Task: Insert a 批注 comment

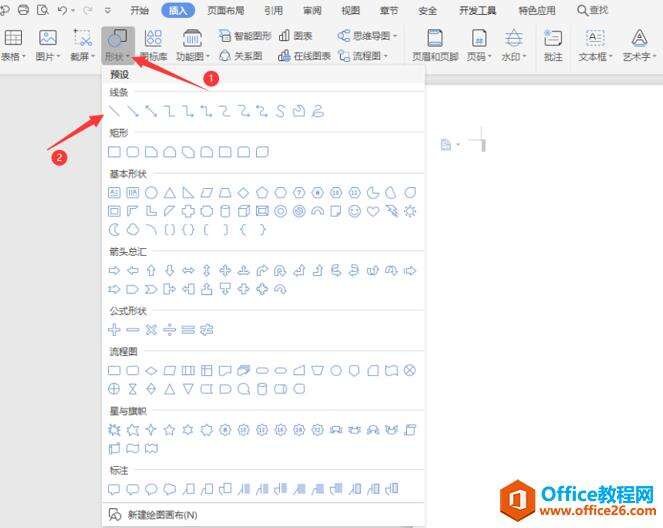Action: point(553,45)
